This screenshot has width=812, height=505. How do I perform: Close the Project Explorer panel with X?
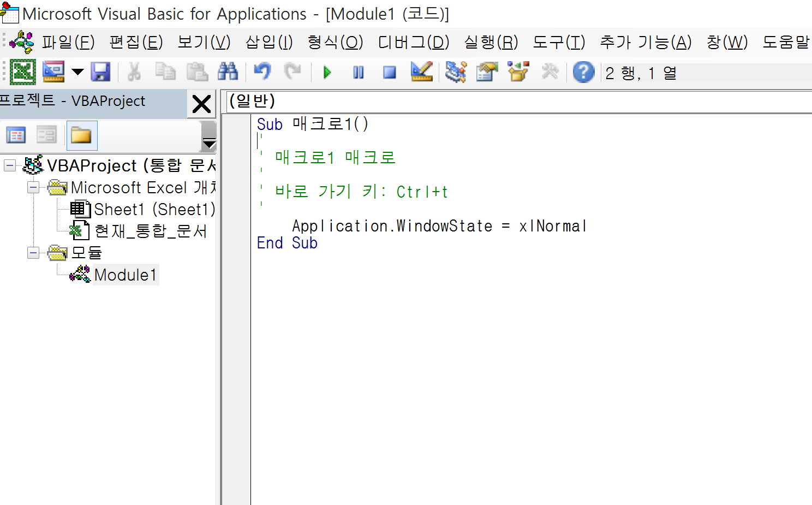coord(201,103)
